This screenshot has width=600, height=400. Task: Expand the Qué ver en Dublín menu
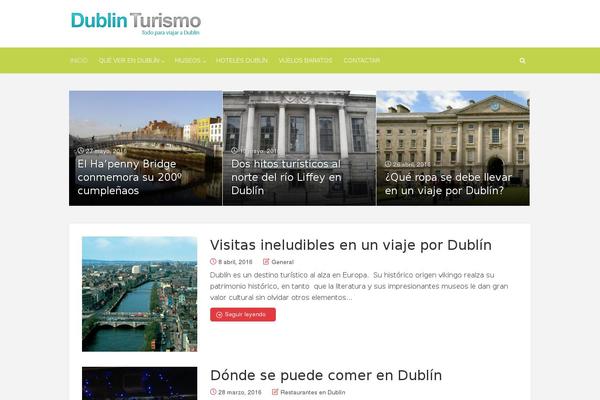tap(131, 60)
